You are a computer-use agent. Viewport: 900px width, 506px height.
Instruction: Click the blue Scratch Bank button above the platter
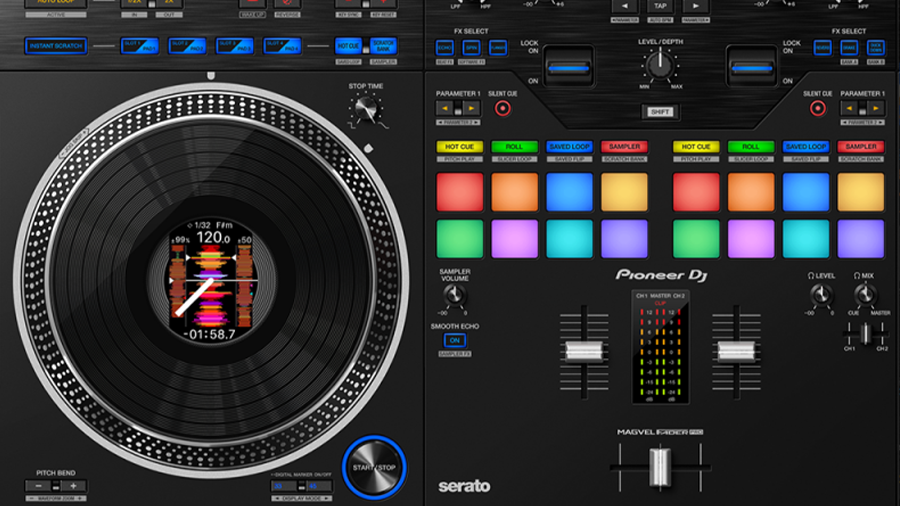(383, 46)
